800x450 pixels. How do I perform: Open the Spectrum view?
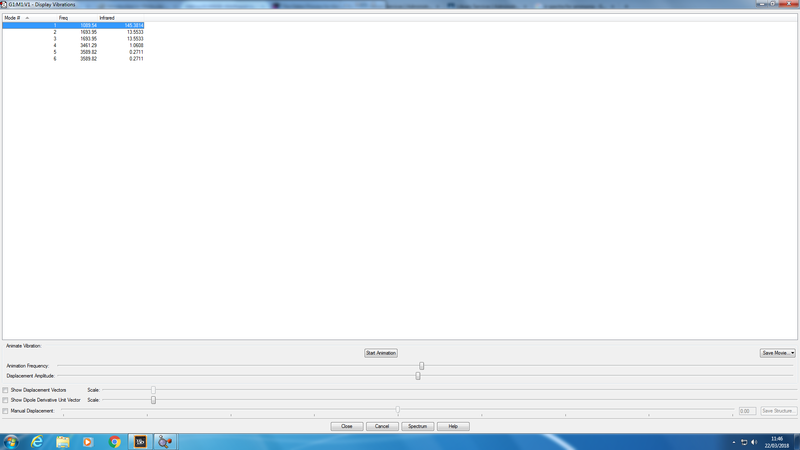click(x=417, y=426)
